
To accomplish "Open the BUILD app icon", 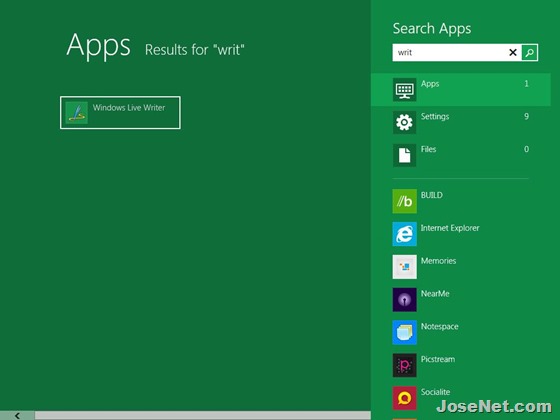I will click(405, 201).
